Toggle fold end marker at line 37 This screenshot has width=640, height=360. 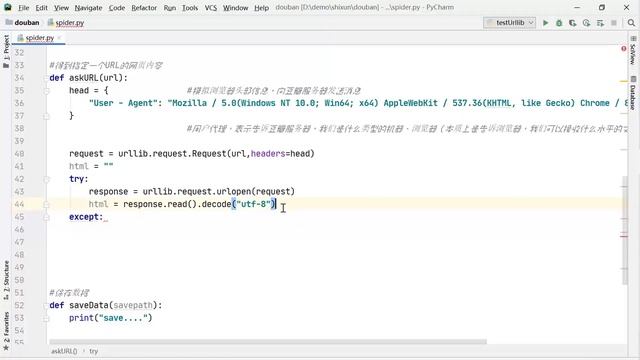point(46,116)
